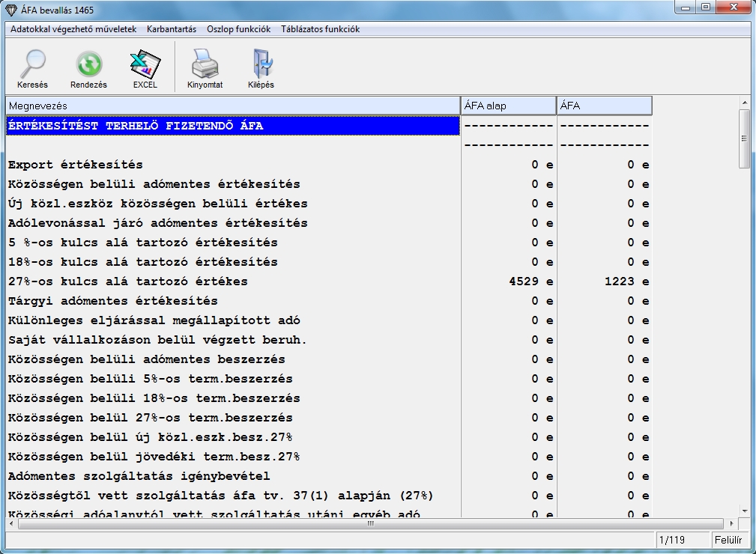Click the horizontal scrollbar left arrow

(x=13, y=524)
